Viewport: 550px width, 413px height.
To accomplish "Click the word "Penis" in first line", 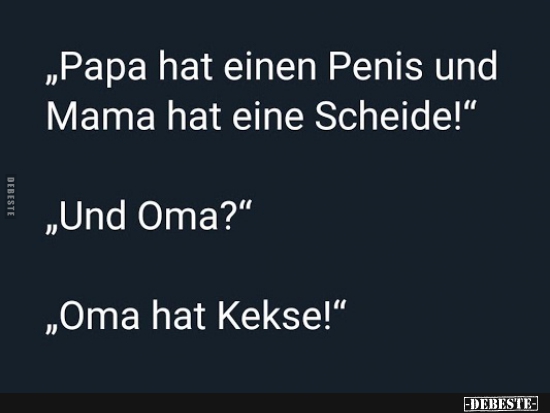I will 375,66.
